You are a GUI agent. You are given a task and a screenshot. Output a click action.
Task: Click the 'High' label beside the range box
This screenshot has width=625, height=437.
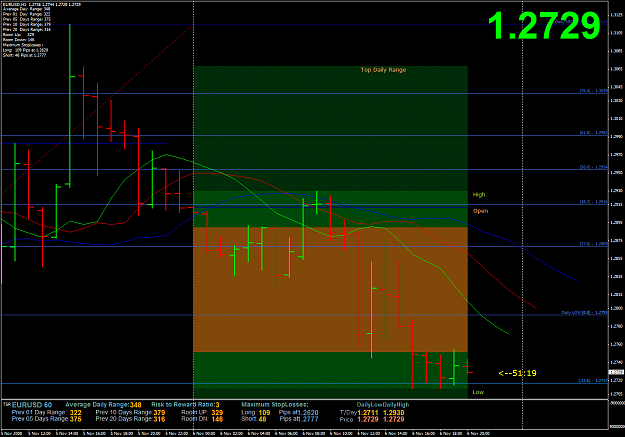[x=479, y=195]
